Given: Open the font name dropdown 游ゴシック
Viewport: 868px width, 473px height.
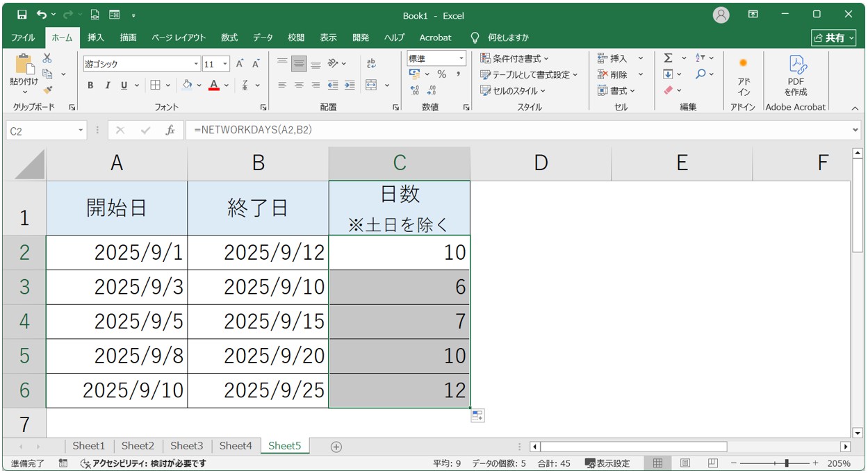Looking at the screenshot, I should pyautogui.click(x=196, y=64).
